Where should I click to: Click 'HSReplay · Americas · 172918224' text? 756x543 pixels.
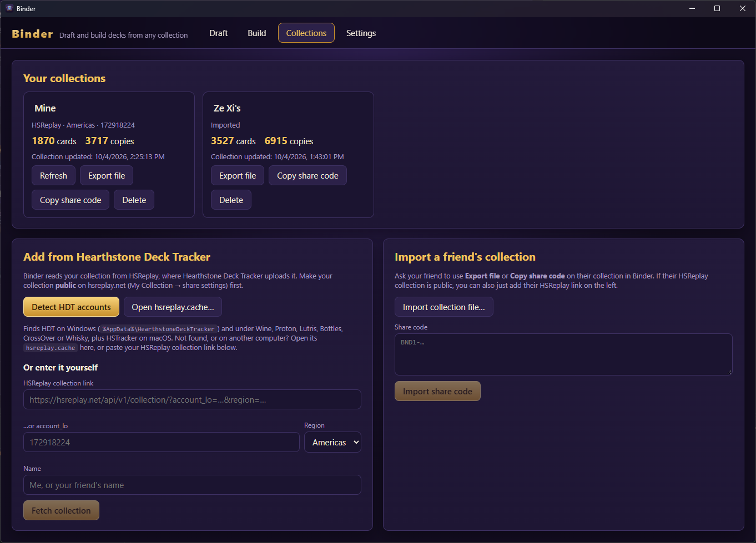click(x=83, y=125)
